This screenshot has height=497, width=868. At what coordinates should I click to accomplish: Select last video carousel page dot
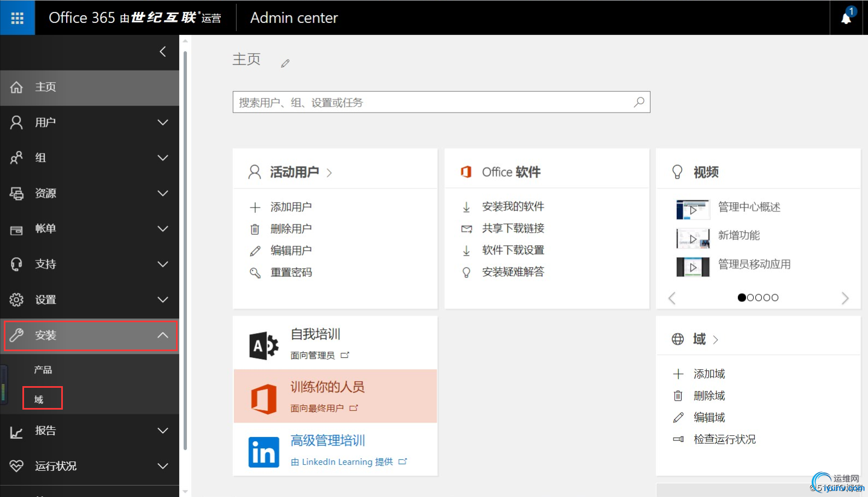775,298
